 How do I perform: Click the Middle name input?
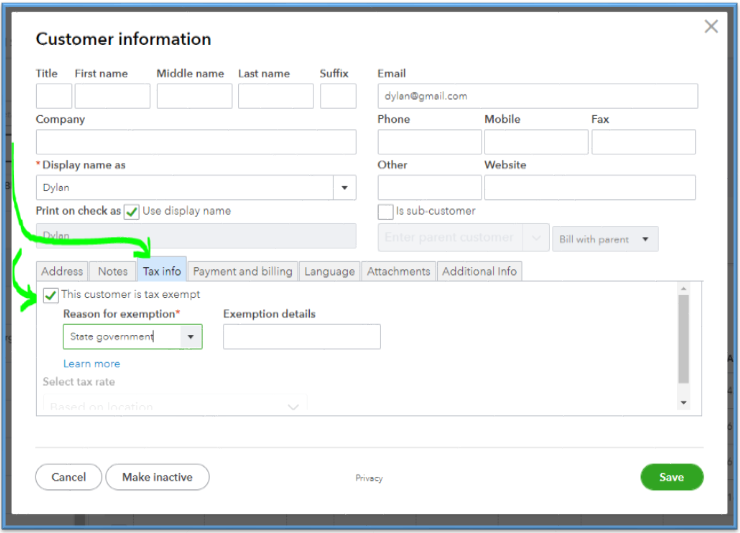(194, 96)
